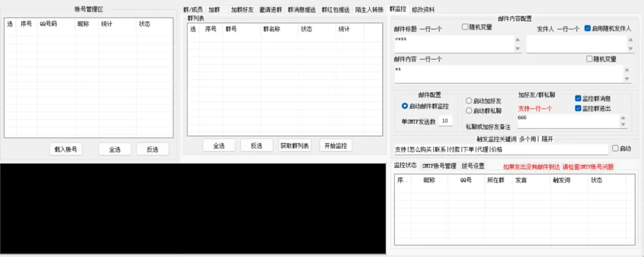Click 统计 column header in group list

[x=350, y=29]
